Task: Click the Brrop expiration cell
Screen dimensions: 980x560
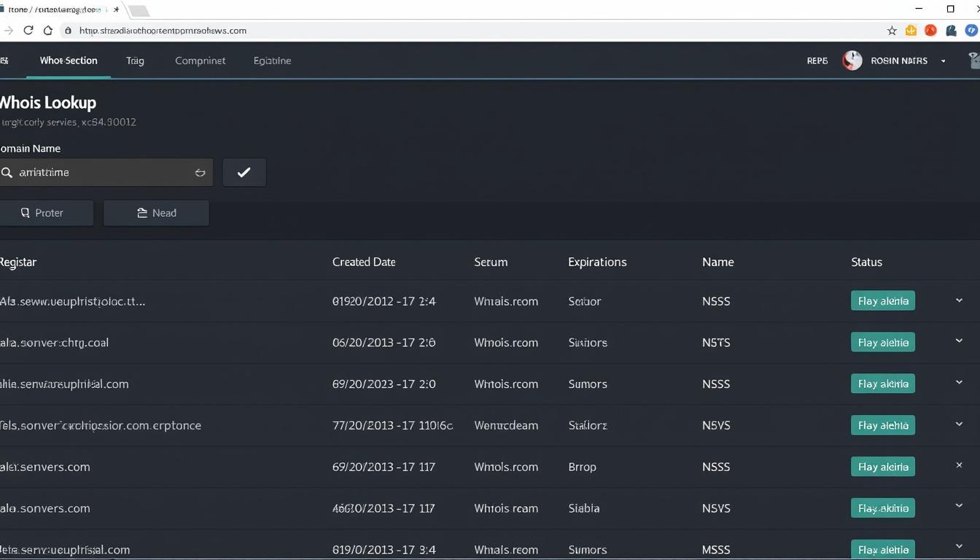Action: (582, 467)
